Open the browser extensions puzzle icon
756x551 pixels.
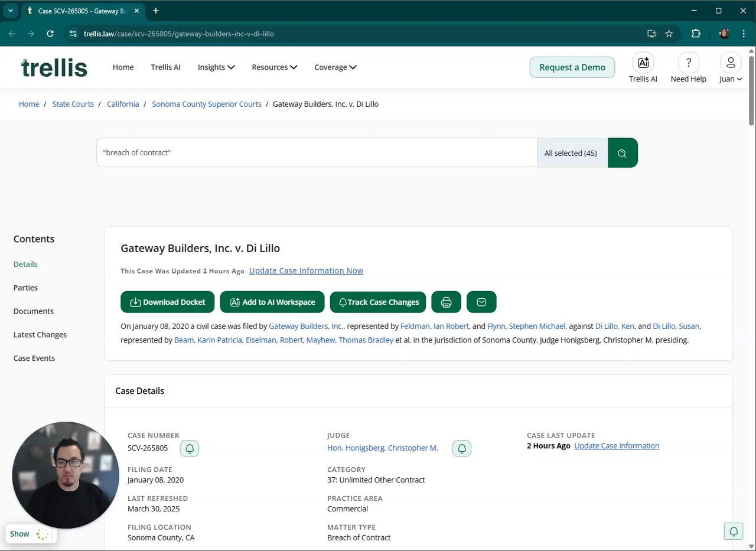(x=696, y=34)
